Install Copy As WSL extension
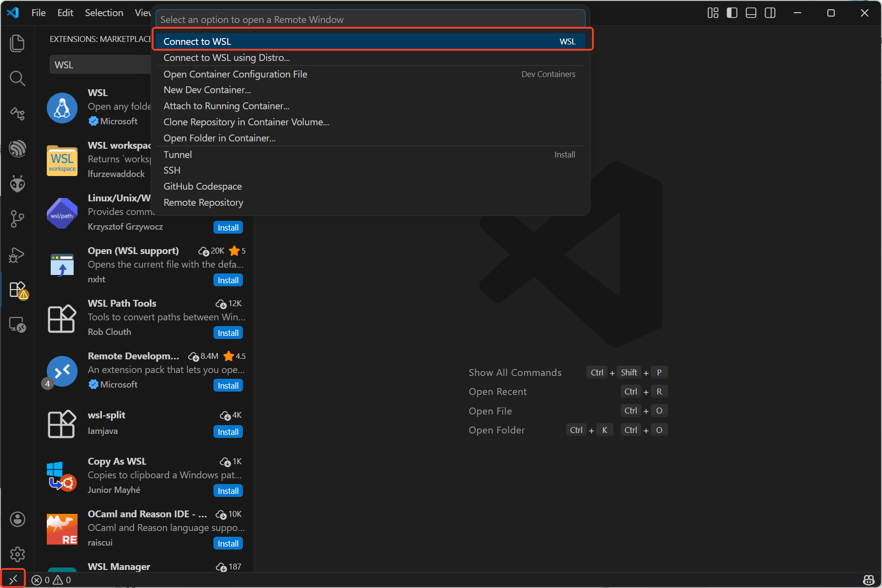This screenshot has width=882, height=588. (x=228, y=491)
